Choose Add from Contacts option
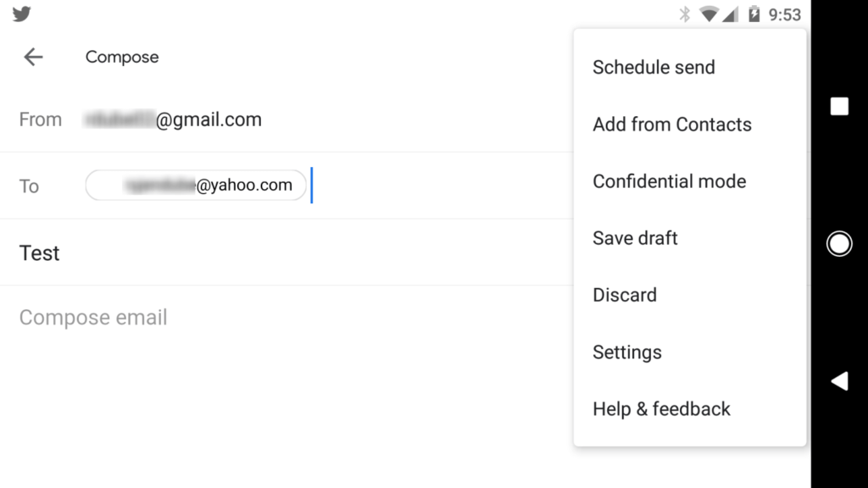 (x=671, y=125)
